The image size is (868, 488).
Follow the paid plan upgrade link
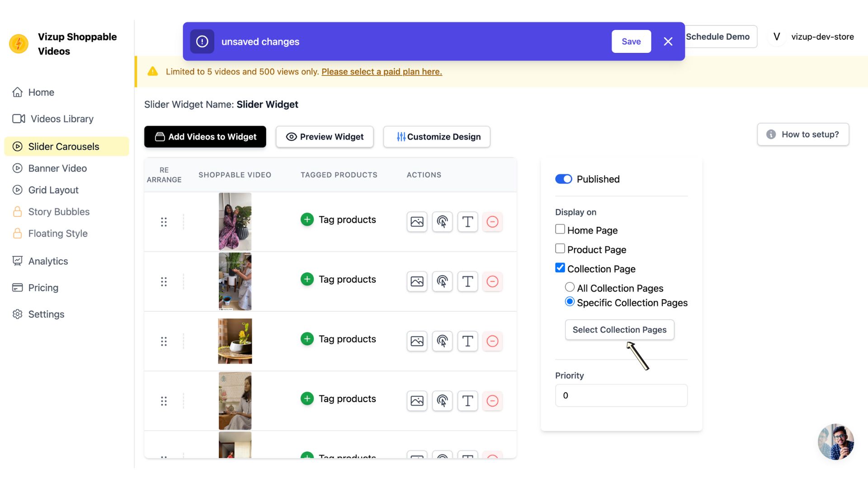(x=381, y=71)
